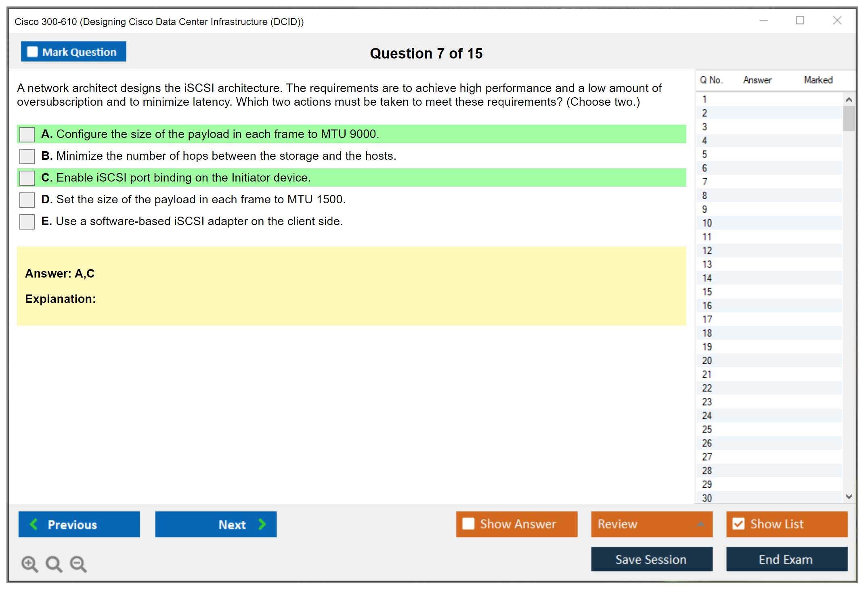Toggle the Show Answer checkbox
The height and width of the screenshot is (593, 868).
468,524
